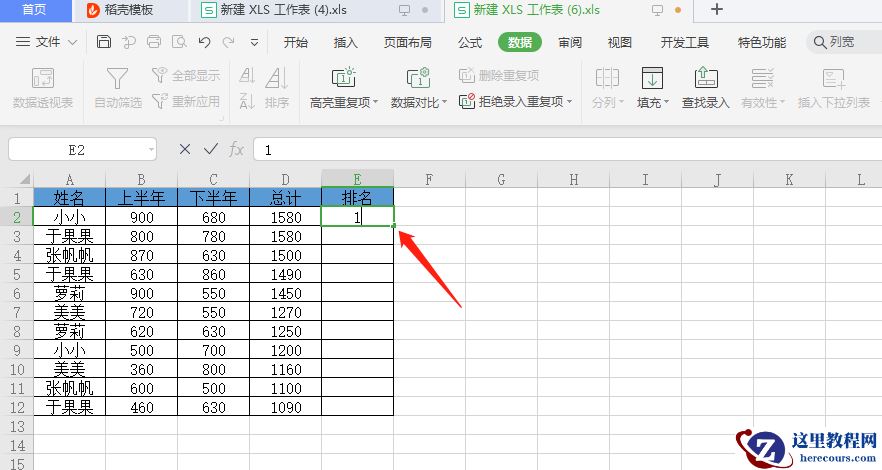Click the 排名 header cell

coord(357,197)
